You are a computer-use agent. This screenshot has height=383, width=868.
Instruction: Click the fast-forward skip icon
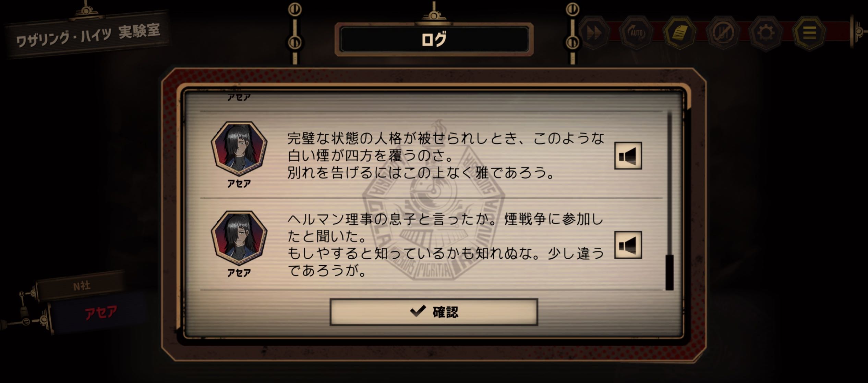pyautogui.click(x=594, y=33)
